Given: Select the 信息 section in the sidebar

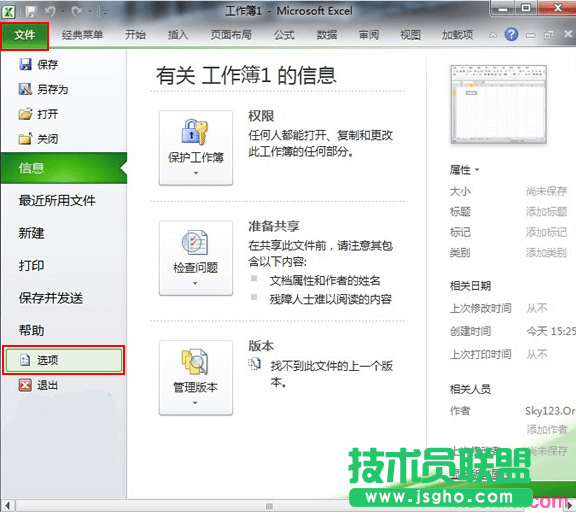Looking at the screenshot, I should [x=64, y=168].
